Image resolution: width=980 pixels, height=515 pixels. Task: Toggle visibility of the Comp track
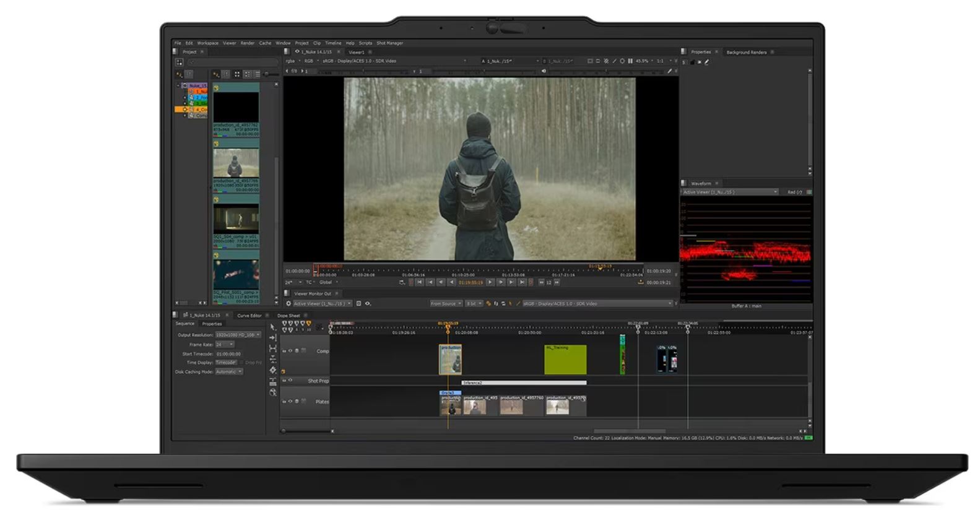(x=290, y=351)
